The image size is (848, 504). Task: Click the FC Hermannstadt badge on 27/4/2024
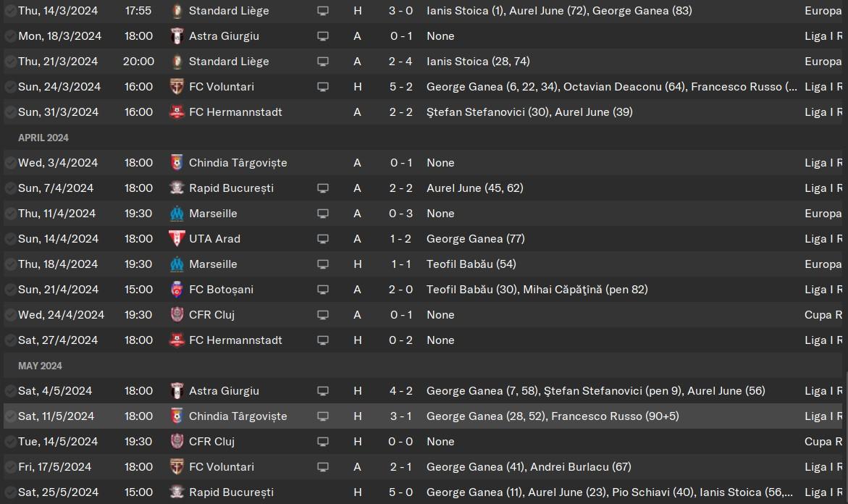click(177, 340)
